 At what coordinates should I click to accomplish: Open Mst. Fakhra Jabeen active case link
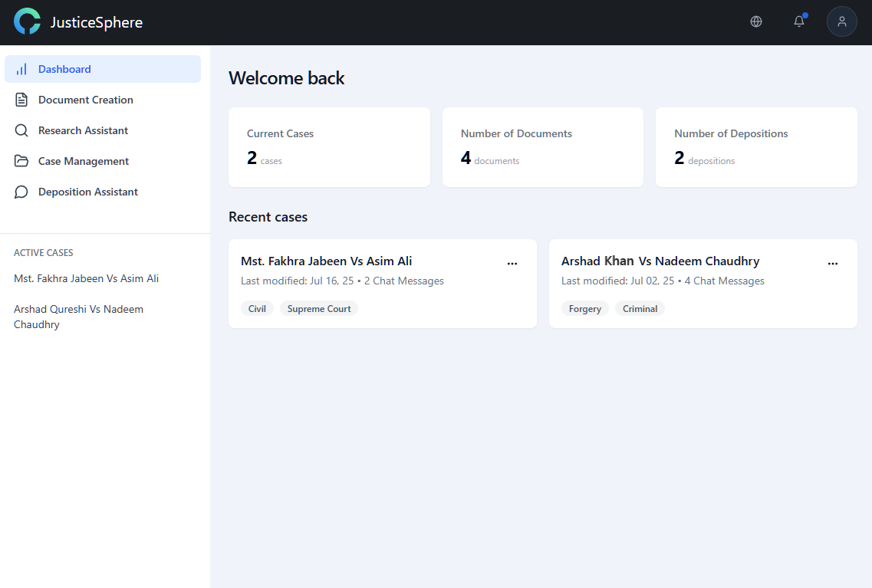[86, 278]
